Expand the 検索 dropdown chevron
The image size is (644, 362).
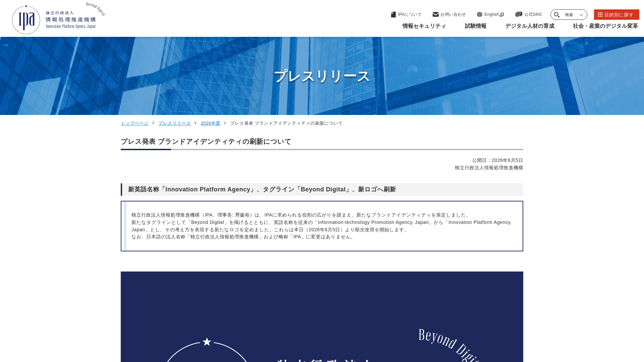[581, 15]
